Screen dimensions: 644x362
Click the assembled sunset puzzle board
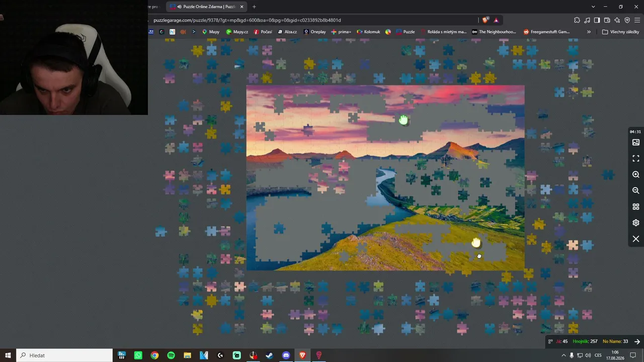(x=385, y=178)
